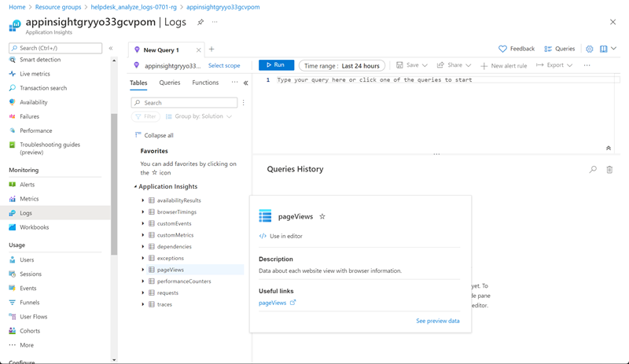Show More usage items
The height and width of the screenshot is (364, 629).
click(x=27, y=345)
